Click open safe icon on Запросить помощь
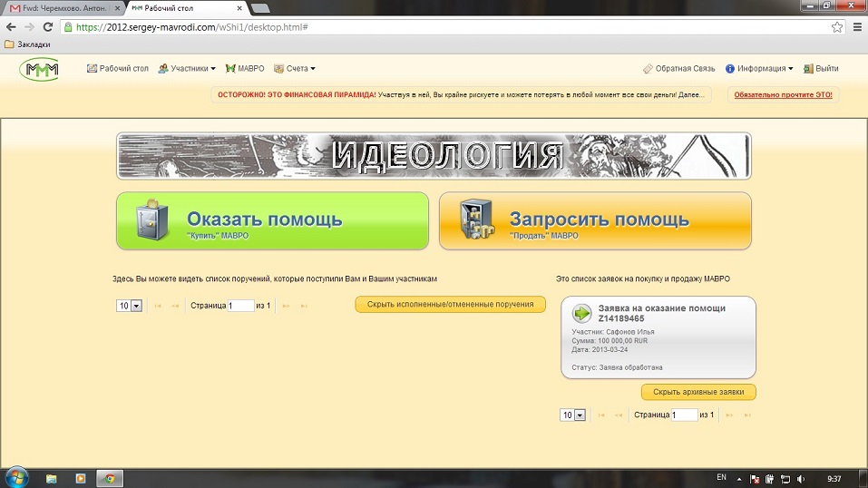The width and height of the screenshot is (868, 488). [x=476, y=220]
